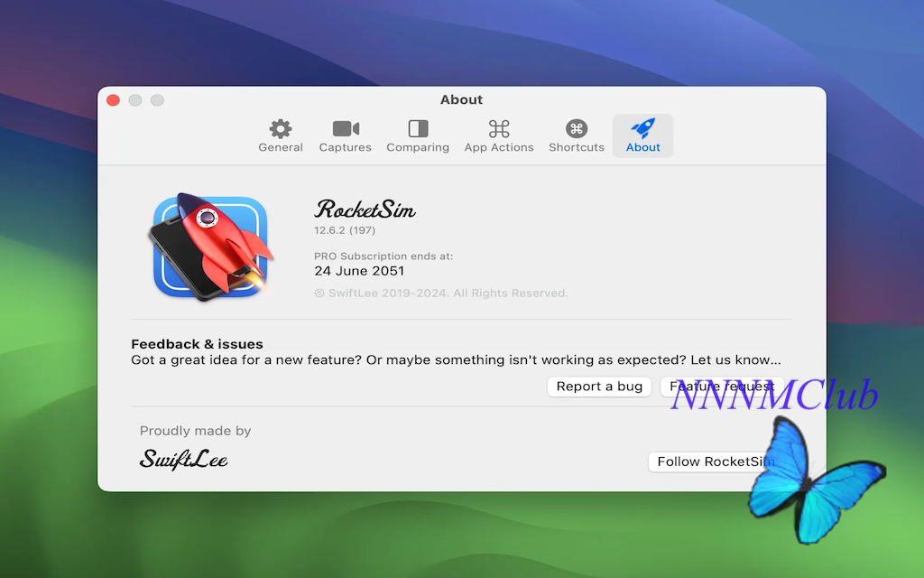Open the General settings tab

[281, 136]
